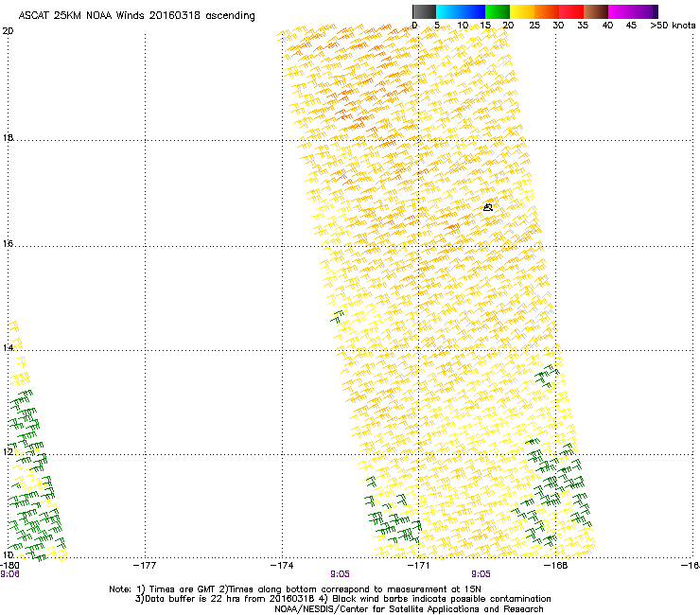
Task: Select the red 30-35 knots color segment
Action: 571,11
